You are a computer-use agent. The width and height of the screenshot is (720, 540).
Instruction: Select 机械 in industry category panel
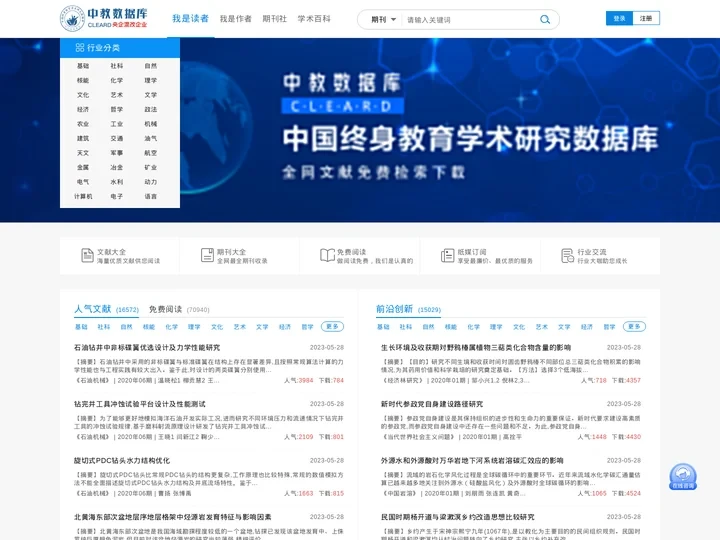pyautogui.click(x=151, y=124)
